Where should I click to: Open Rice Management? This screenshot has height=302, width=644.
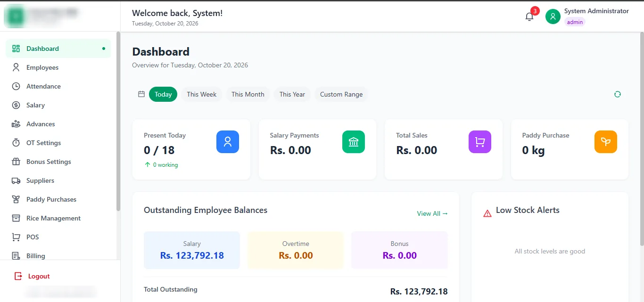[58, 218]
